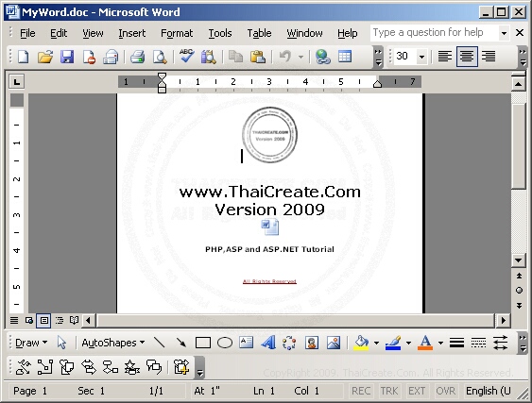Insert Hyperlink globe icon
Viewport: 532px width, 403px height.
pos(322,57)
